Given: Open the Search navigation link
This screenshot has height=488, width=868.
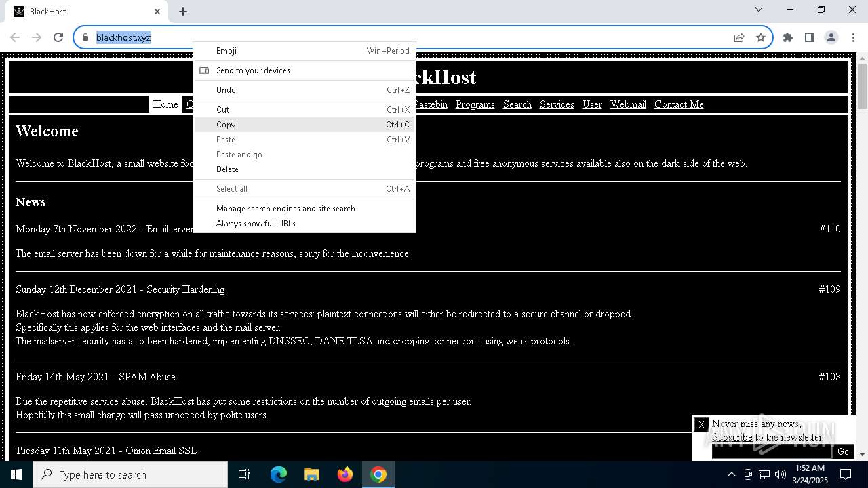Looking at the screenshot, I should coord(517,104).
